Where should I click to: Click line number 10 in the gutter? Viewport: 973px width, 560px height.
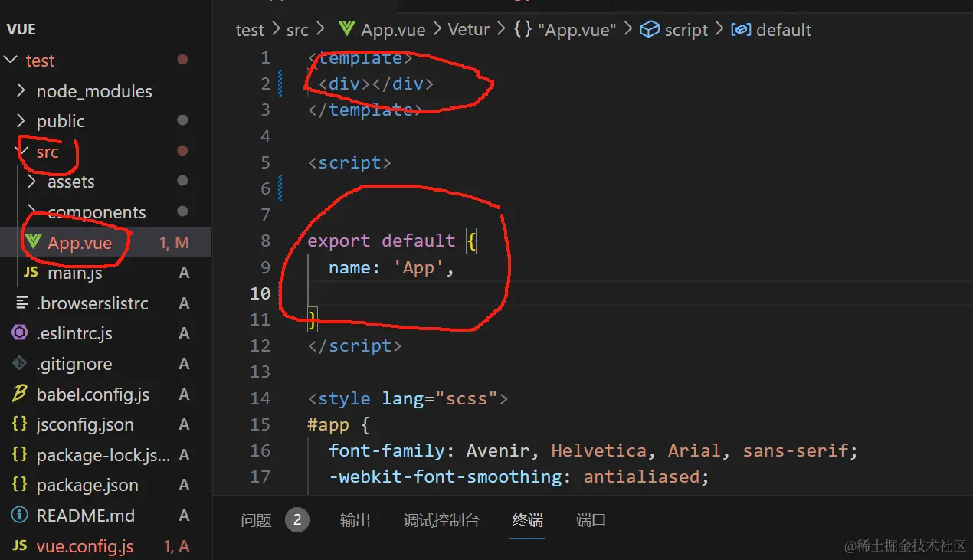[260, 293]
